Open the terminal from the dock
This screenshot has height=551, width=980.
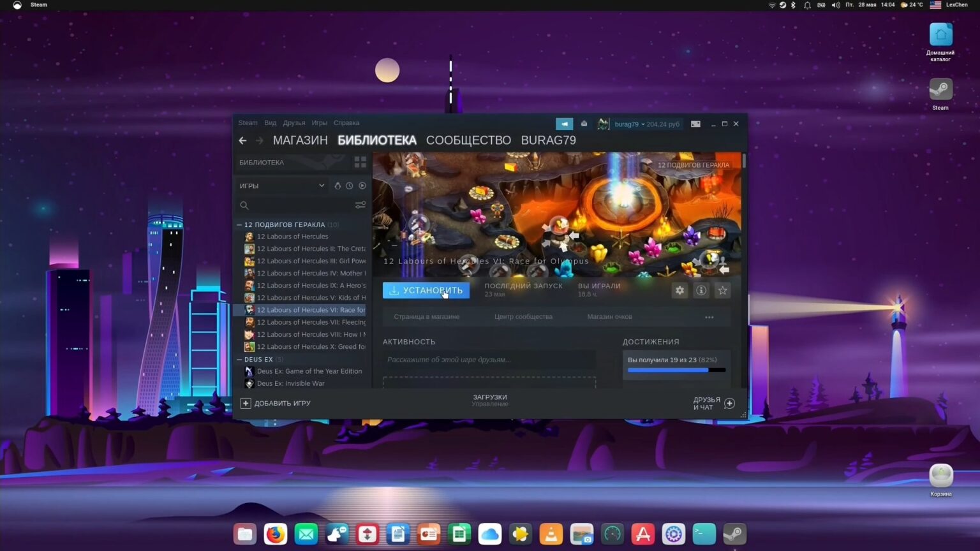(704, 534)
